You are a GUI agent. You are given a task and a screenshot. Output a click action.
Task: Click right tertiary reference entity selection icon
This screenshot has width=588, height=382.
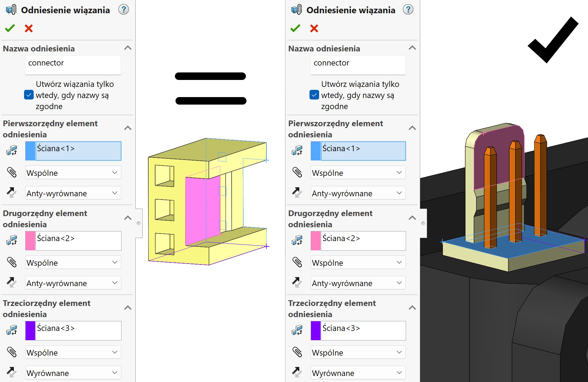[x=297, y=330]
